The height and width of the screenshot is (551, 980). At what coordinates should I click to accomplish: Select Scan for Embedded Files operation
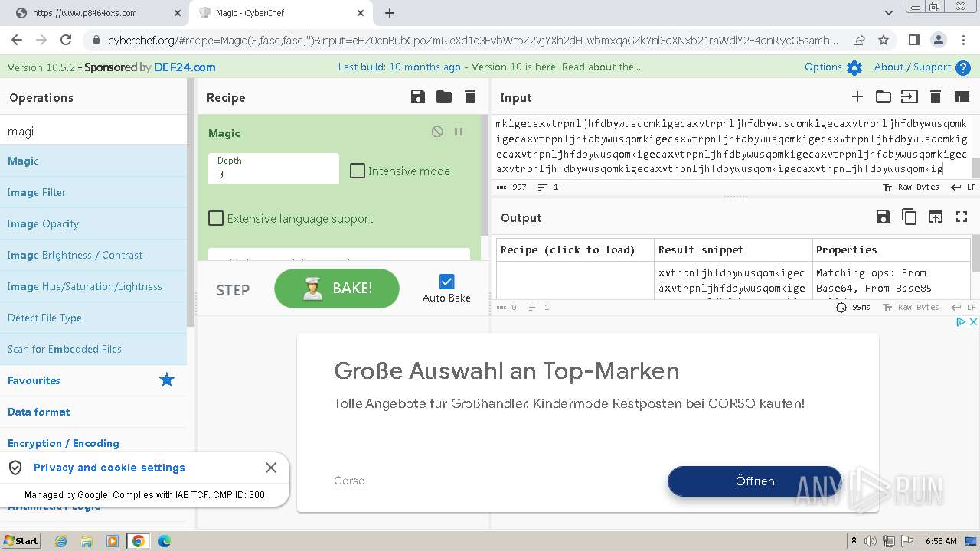(x=93, y=349)
